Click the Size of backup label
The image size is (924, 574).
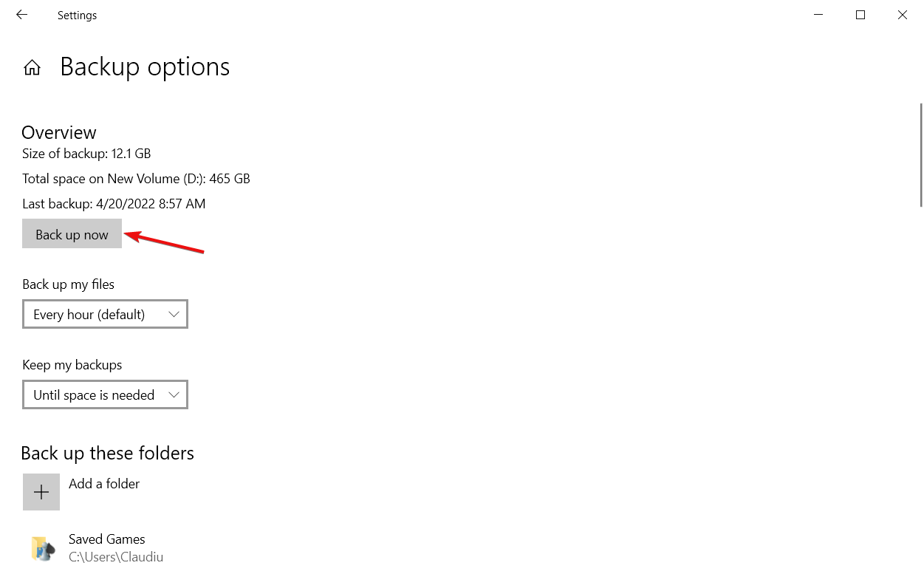pyautogui.click(x=86, y=154)
